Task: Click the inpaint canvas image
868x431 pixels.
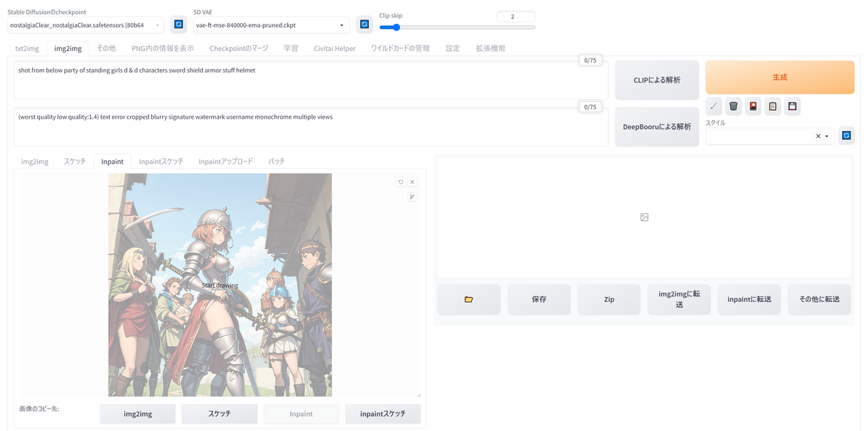Action: tap(220, 285)
